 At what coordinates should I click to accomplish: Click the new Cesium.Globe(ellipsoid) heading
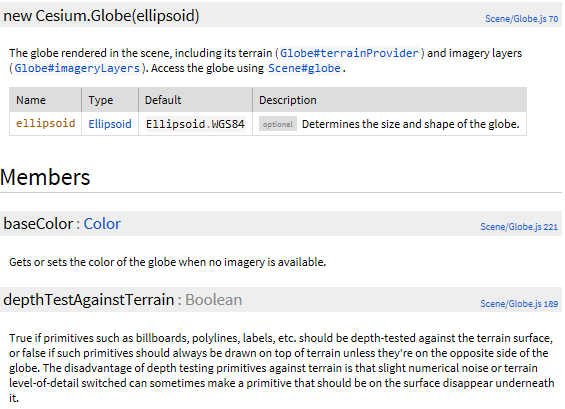101,16
